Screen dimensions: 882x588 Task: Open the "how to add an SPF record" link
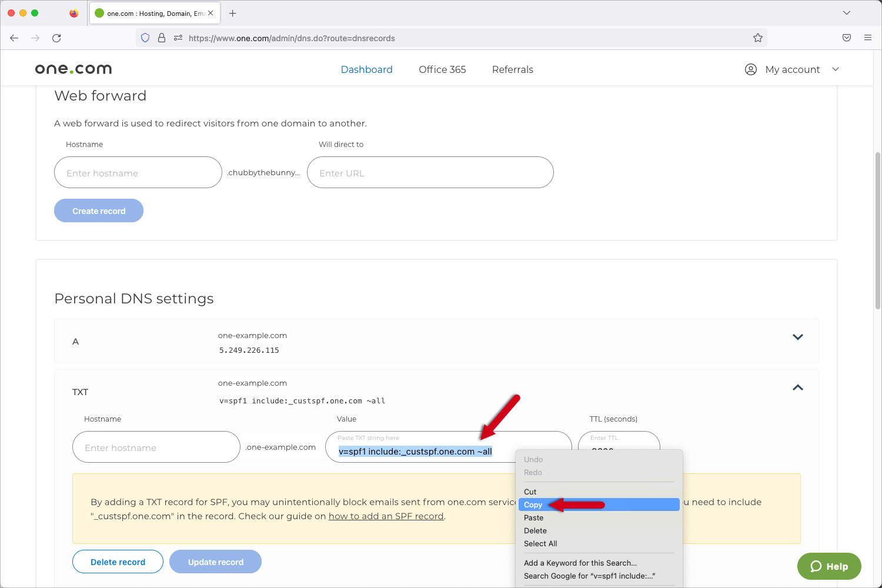pos(386,516)
